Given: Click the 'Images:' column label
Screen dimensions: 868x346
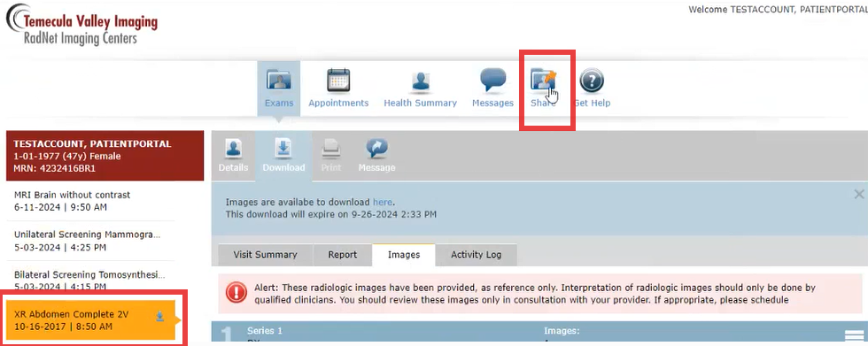Looking at the screenshot, I should [562, 331].
